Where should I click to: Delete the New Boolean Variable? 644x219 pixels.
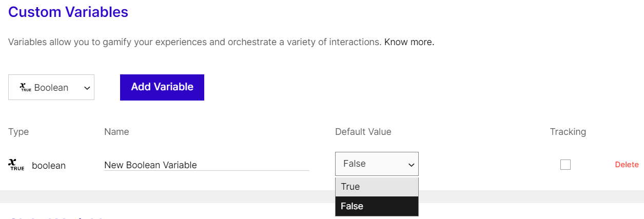pyautogui.click(x=627, y=165)
